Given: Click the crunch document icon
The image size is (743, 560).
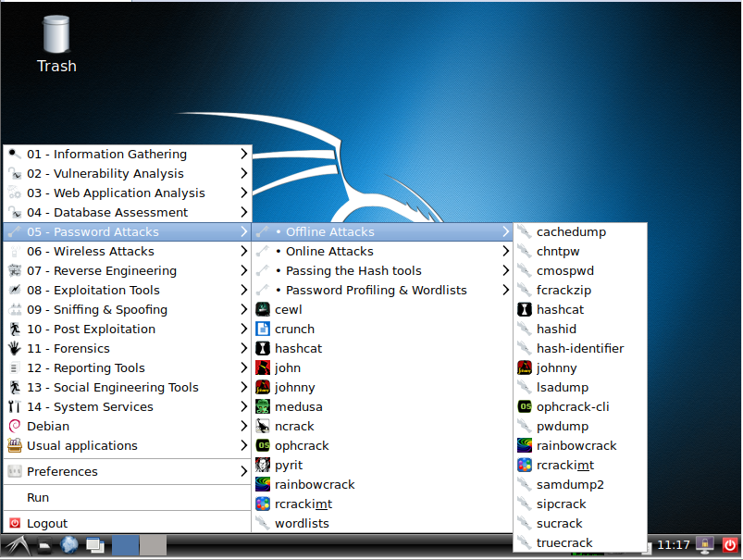Looking at the screenshot, I should click(263, 330).
